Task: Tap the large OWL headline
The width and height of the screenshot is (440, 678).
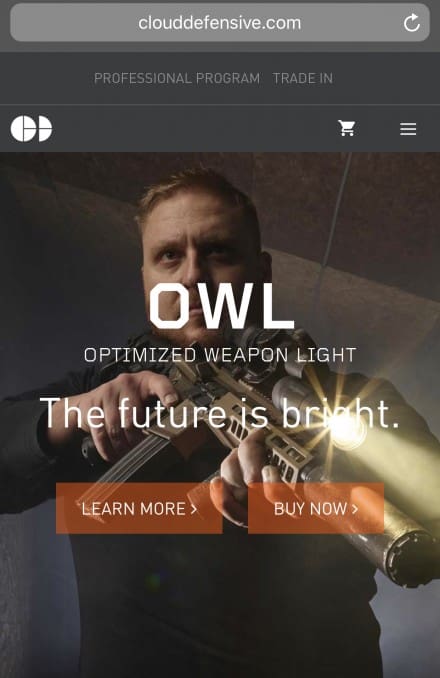Action: tap(222, 306)
